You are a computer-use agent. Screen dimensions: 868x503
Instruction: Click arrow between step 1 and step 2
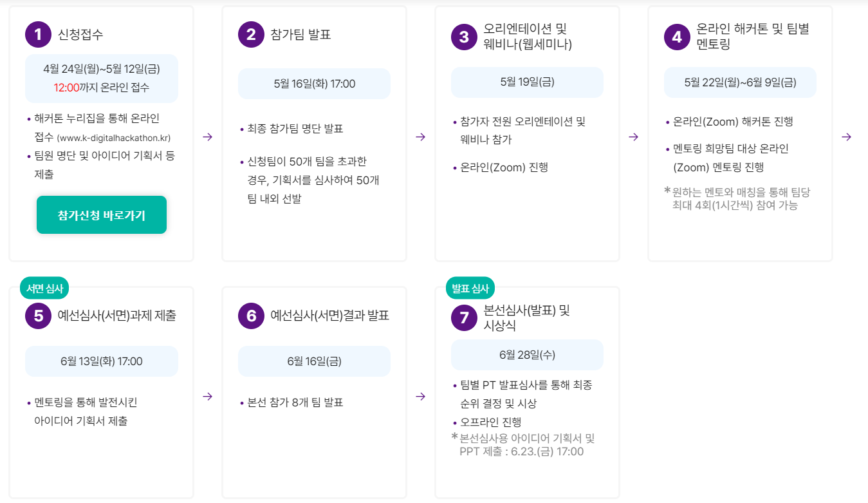coord(207,137)
